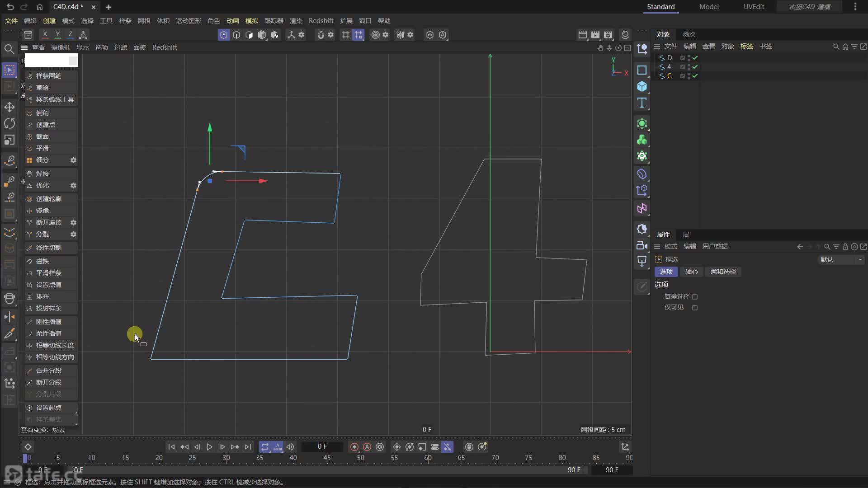Enable the 仅可见 checkbox
The height and width of the screenshot is (488, 868).
click(x=695, y=308)
